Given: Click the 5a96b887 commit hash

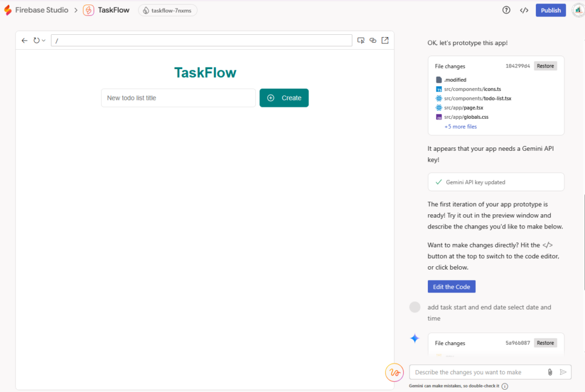Looking at the screenshot, I should point(518,343).
